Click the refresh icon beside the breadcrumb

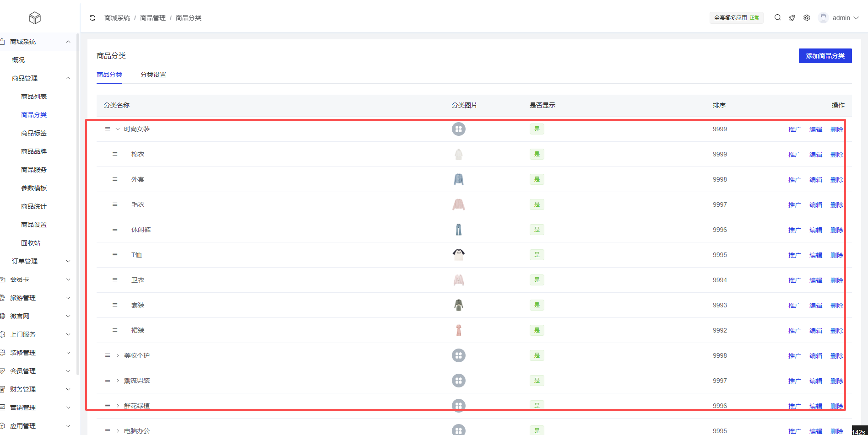pyautogui.click(x=92, y=18)
